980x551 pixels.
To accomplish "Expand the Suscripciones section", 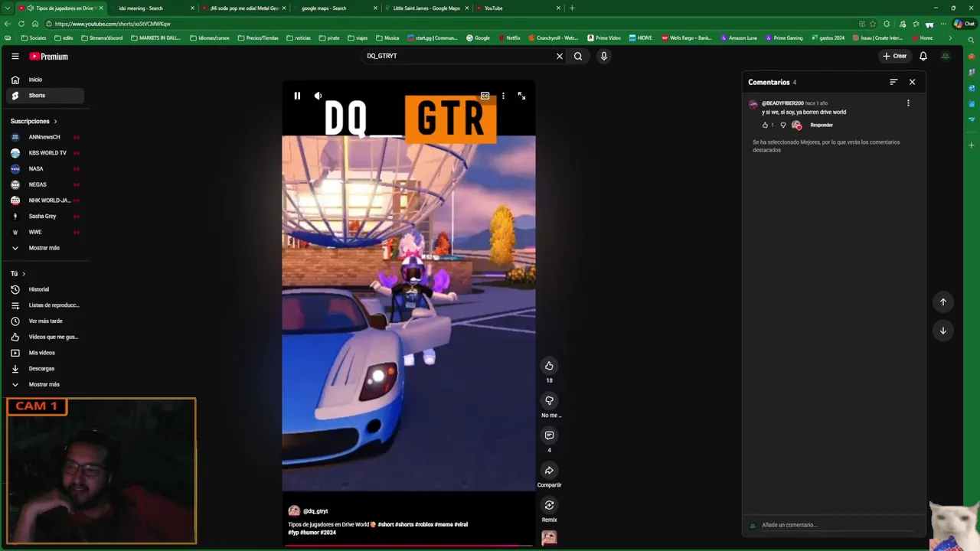I will [x=34, y=121].
